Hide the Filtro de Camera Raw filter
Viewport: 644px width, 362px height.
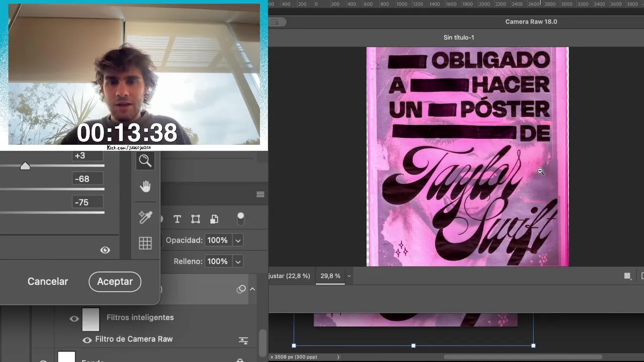[x=87, y=340]
